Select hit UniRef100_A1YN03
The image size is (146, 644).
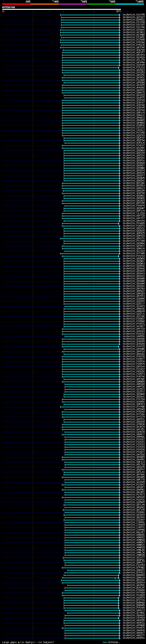point(134,32)
